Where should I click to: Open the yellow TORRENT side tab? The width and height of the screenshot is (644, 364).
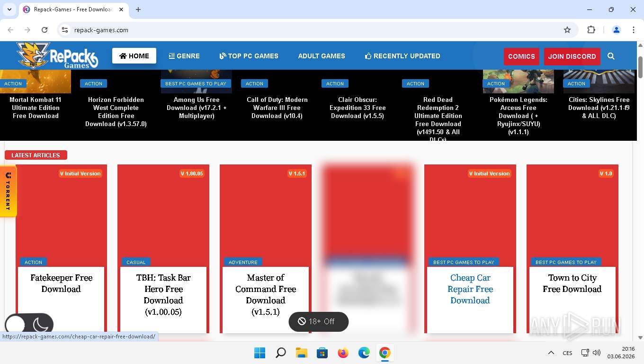click(8, 191)
